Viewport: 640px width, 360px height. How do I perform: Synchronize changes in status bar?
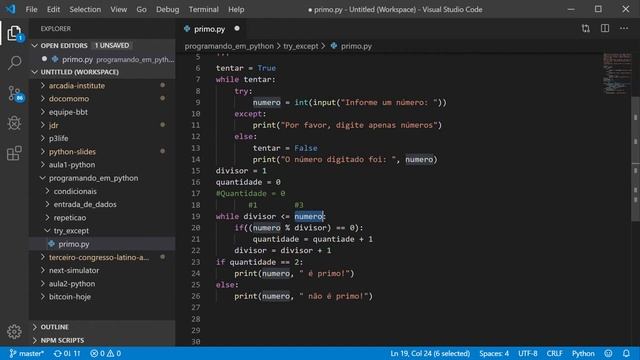coord(67,353)
